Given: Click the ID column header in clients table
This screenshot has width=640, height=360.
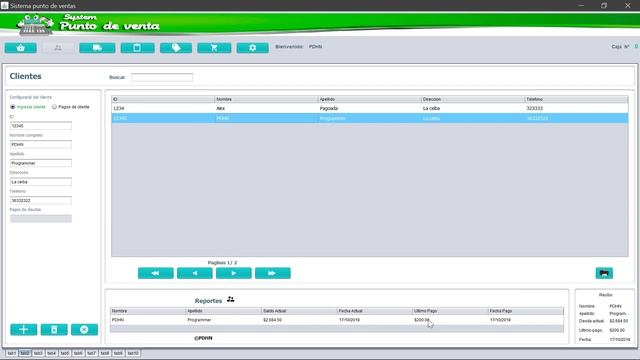Looking at the screenshot, I should (163, 99).
